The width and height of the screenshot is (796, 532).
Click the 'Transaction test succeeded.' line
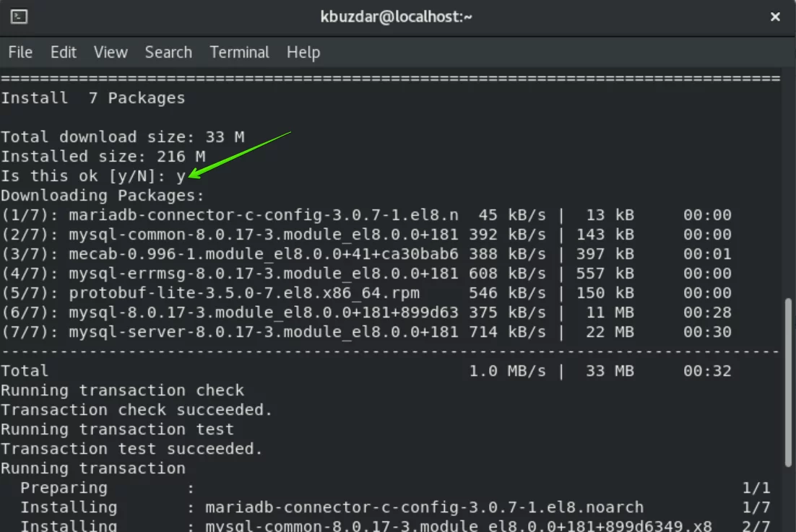coord(131,449)
